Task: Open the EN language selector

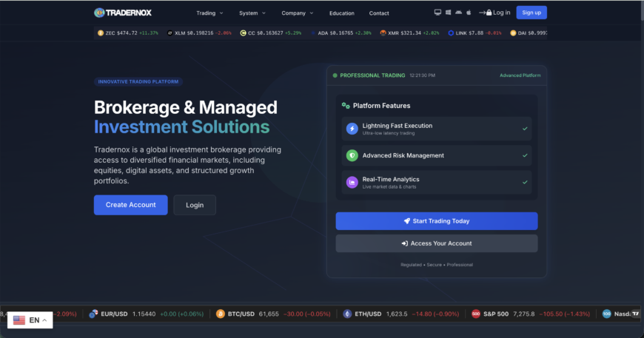Action: (x=30, y=320)
